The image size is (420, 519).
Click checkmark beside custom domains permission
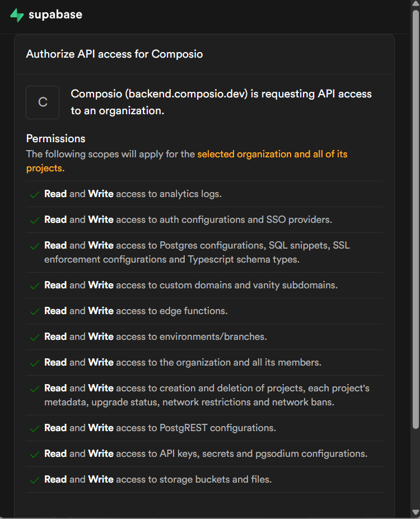click(x=35, y=286)
